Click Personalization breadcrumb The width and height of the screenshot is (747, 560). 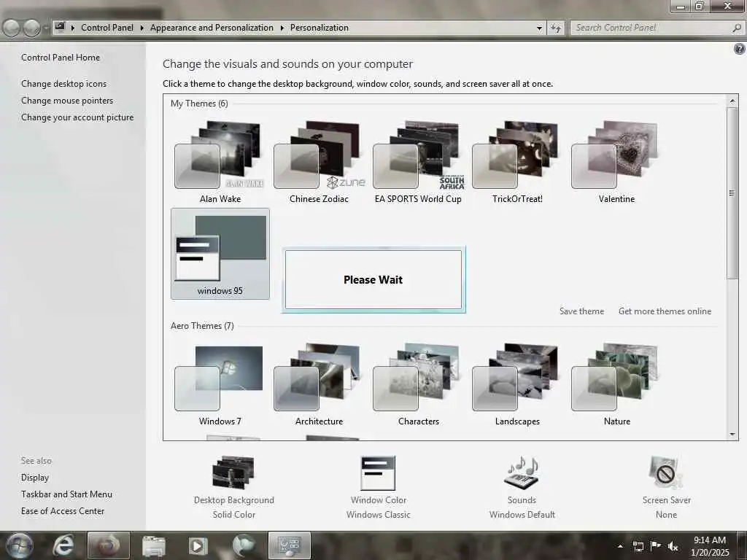coord(320,28)
